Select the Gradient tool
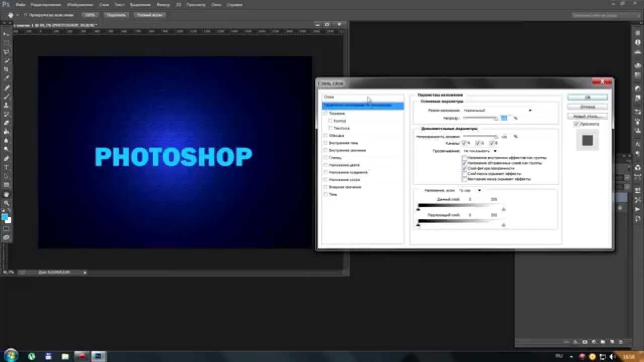The width and height of the screenshot is (644, 362). click(7, 132)
